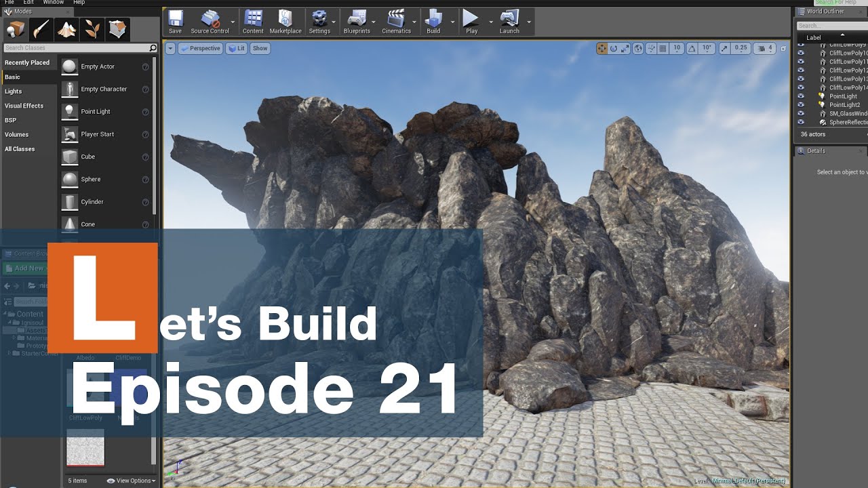The width and height of the screenshot is (868, 488).
Task: Open the Volumes category
Action: (17, 134)
